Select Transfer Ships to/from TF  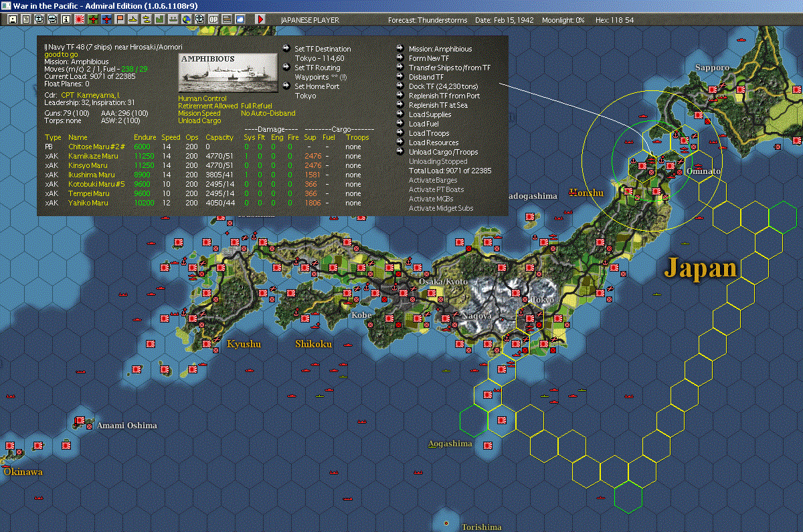coord(449,68)
